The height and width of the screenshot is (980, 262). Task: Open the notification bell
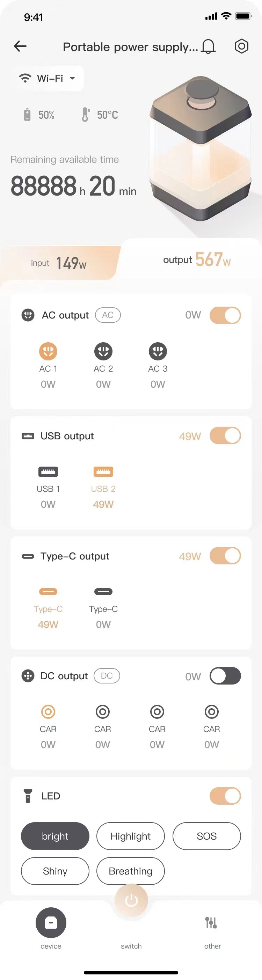[208, 46]
